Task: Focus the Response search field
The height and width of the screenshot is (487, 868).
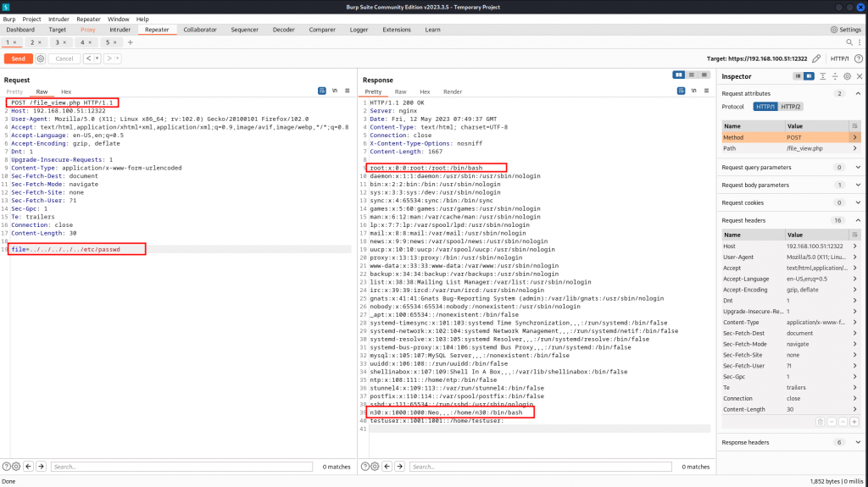Action: [x=540, y=467]
